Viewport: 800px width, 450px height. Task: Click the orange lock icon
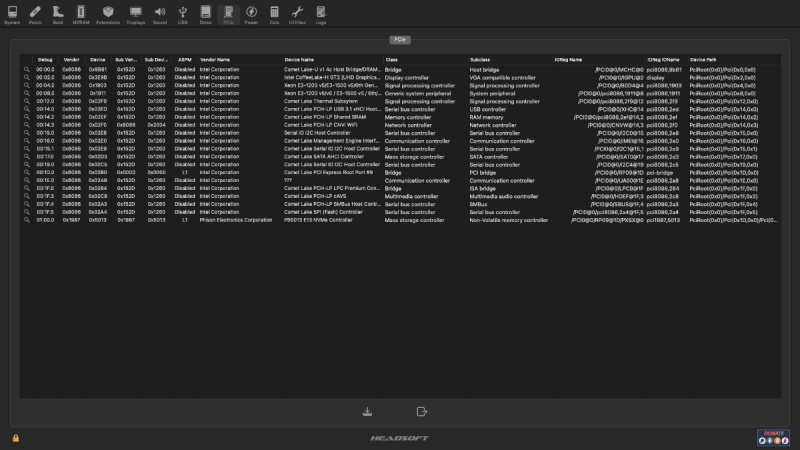point(16,438)
